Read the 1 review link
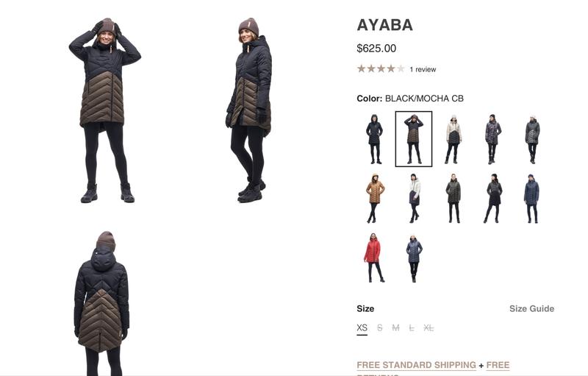The width and height of the screenshot is (588, 376). (423, 69)
